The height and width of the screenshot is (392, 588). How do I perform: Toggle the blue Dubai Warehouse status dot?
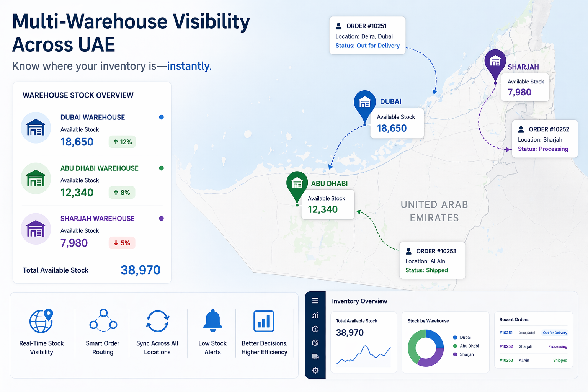pyautogui.click(x=162, y=117)
